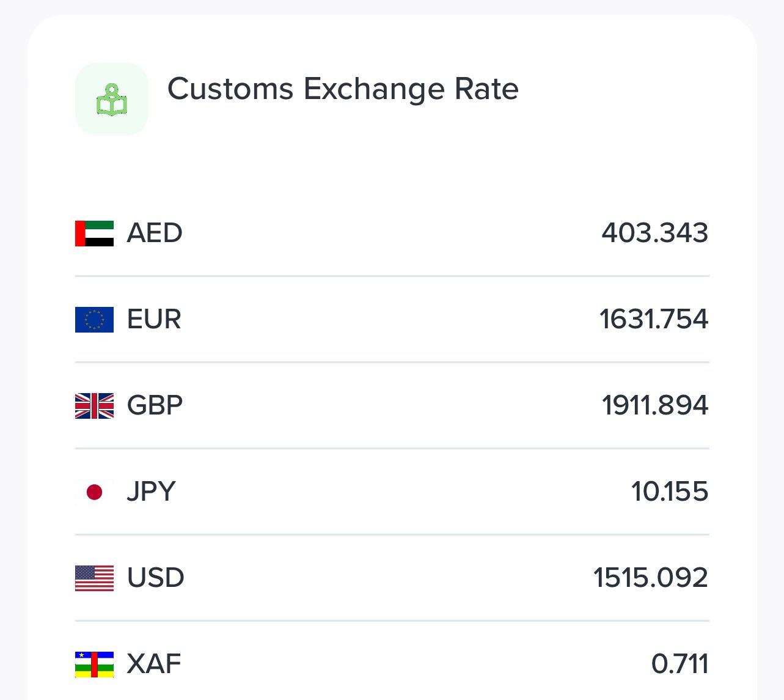Select the AED currency label
The image size is (784, 700).
155,234
